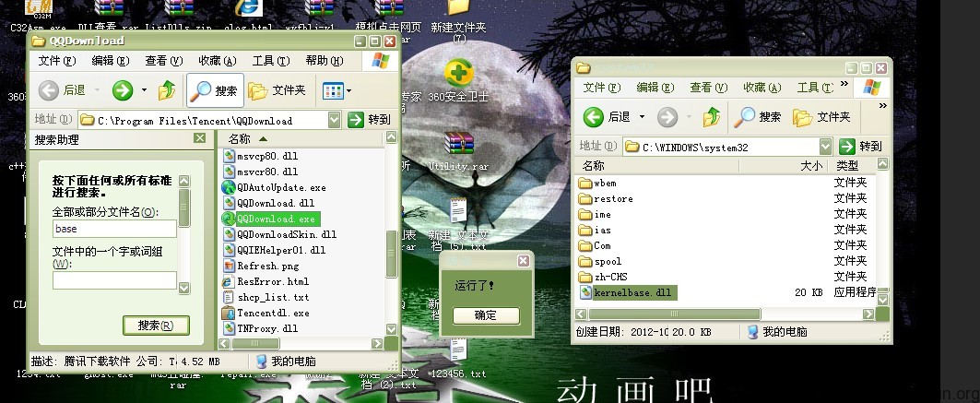Screen dimensions: 980x403
Task: Select Refresh.png file
Action: pyautogui.click(x=261, y=266)
